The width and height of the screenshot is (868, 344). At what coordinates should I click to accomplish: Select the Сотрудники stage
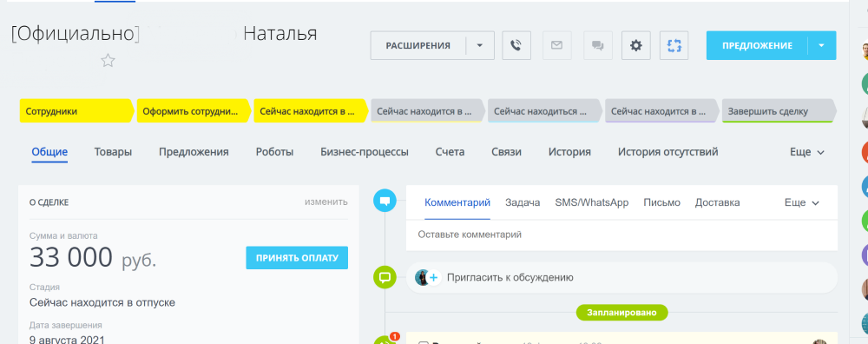click(77, 111)
